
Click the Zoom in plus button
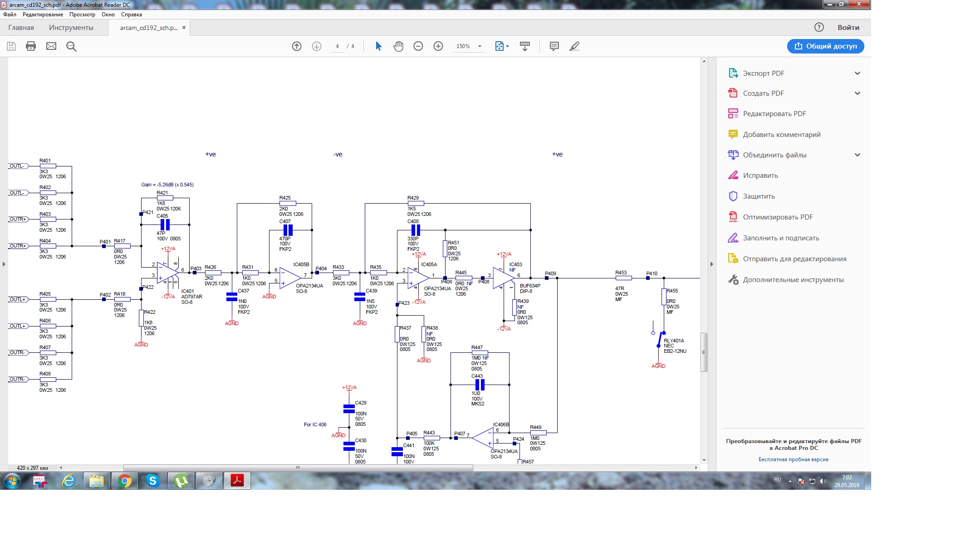point(438,46)
